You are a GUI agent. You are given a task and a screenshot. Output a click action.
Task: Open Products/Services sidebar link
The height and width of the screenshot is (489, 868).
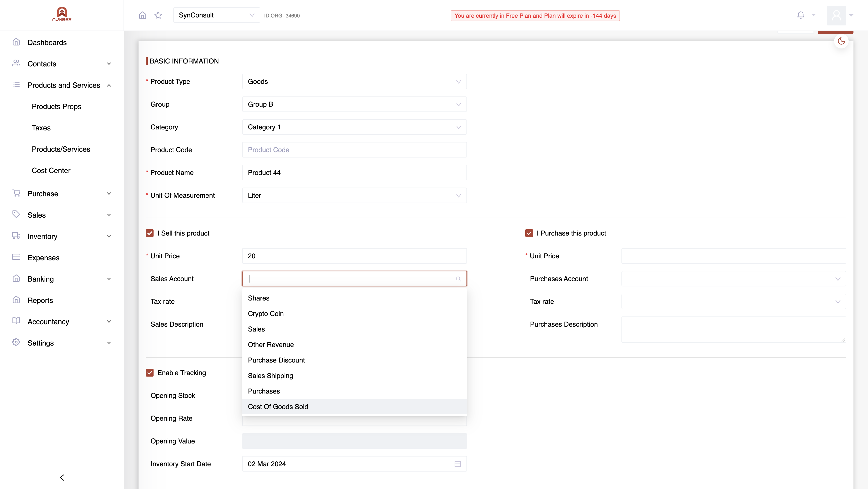click(61, 149)
